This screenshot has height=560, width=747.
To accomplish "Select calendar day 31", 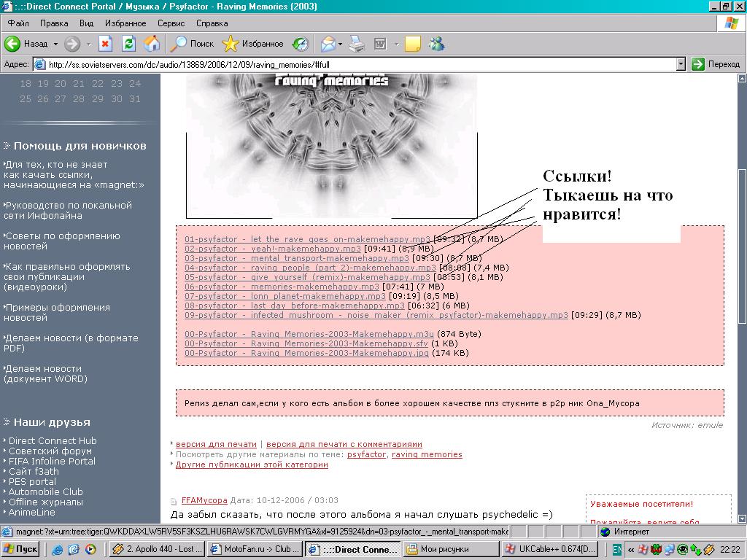I will 135,99.
